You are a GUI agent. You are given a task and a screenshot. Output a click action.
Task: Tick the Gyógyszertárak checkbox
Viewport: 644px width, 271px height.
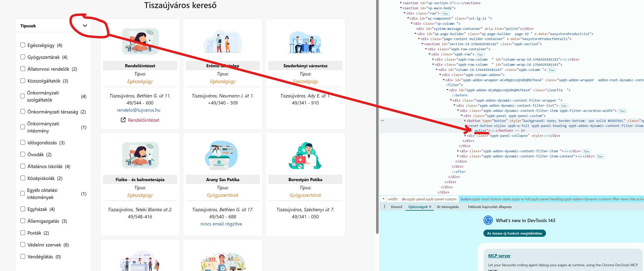tap(23, 57)
